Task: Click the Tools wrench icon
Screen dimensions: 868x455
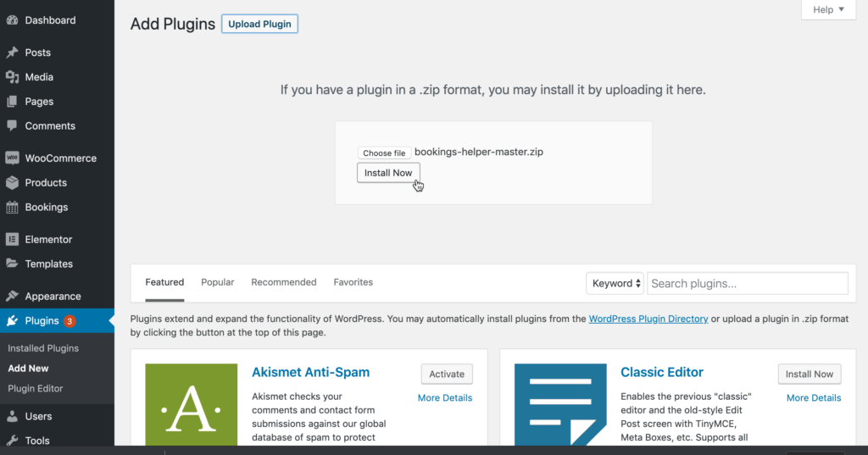Action: [12, 441]
